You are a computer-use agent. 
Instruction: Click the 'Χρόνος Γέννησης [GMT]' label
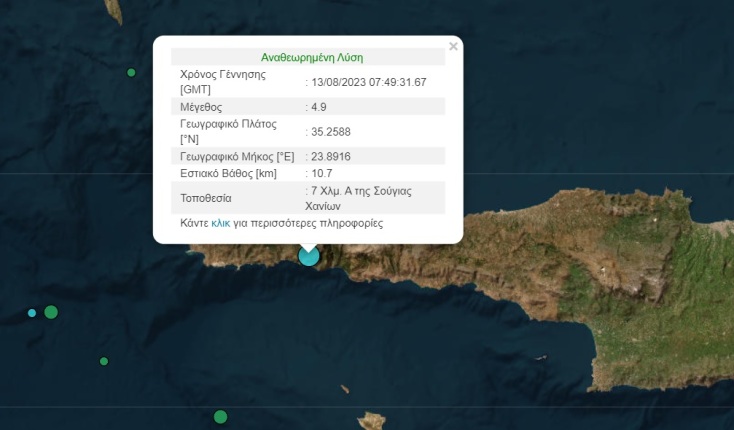(223, 82)
